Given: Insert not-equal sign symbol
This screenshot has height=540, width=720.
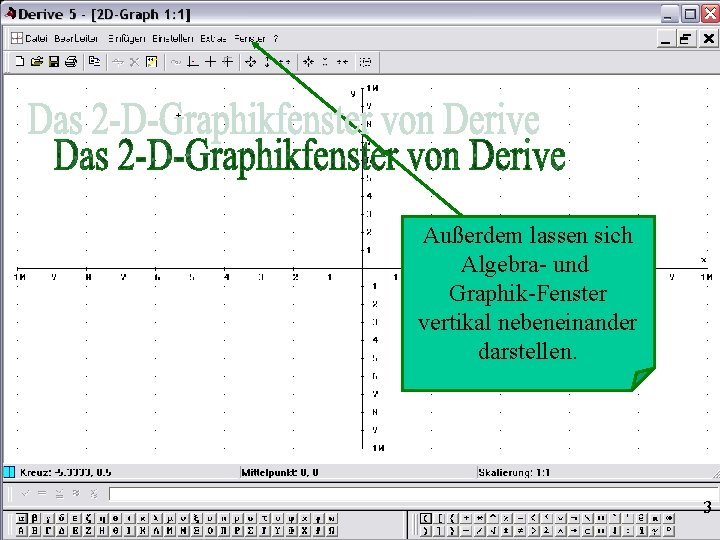Looking at the screenshot, I should [520, 531].
